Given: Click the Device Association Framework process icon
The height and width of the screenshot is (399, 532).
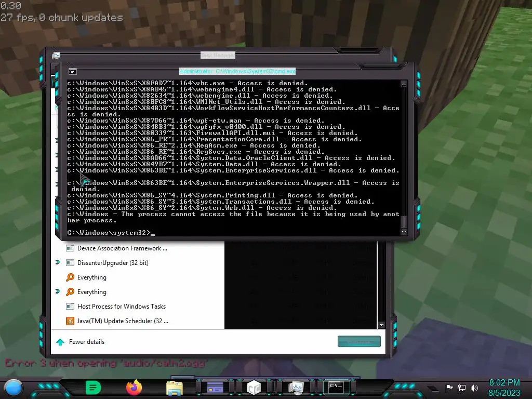Looking at the screenshot, I should 70,248.
